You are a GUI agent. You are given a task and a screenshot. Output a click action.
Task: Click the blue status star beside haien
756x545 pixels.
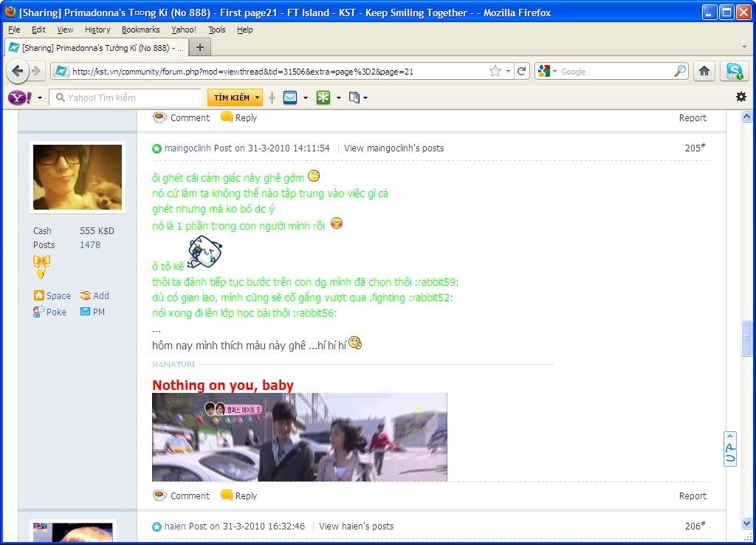pos(157,527)
